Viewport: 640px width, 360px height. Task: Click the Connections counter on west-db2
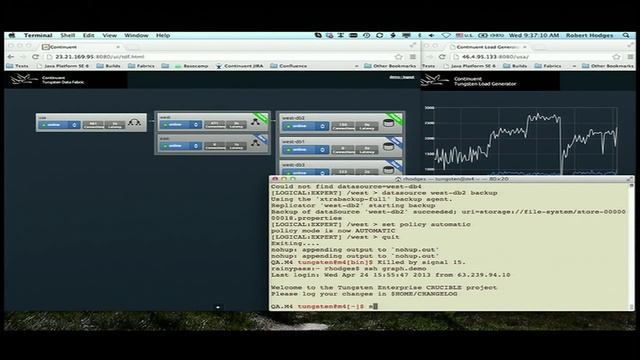pyautogui.click(x=342, y=127)
